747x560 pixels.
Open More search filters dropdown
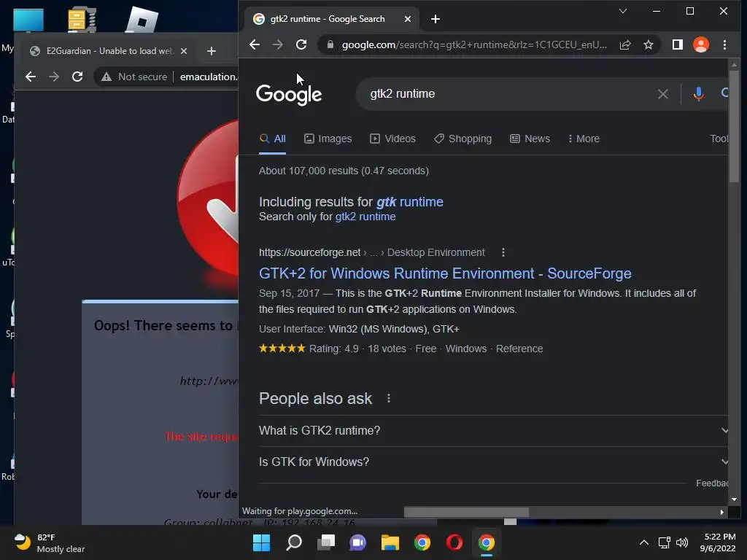tap(584, 139)
